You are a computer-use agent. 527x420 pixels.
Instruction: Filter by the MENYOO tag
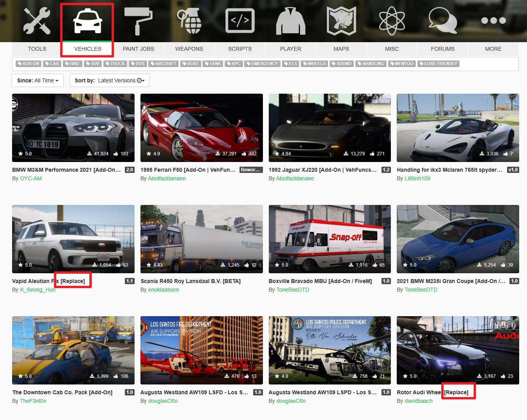coord(402,64)
